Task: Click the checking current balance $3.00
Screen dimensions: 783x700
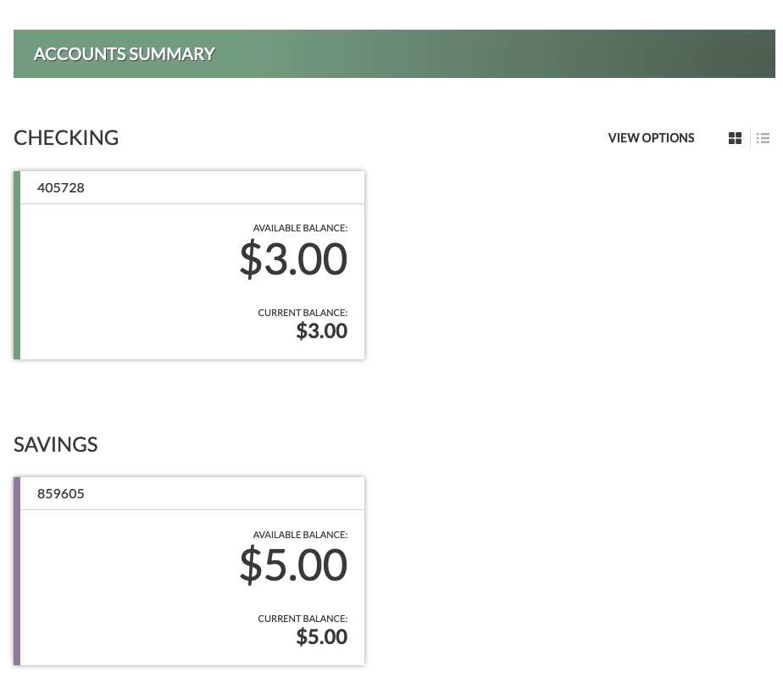Action: pos(322,331)
